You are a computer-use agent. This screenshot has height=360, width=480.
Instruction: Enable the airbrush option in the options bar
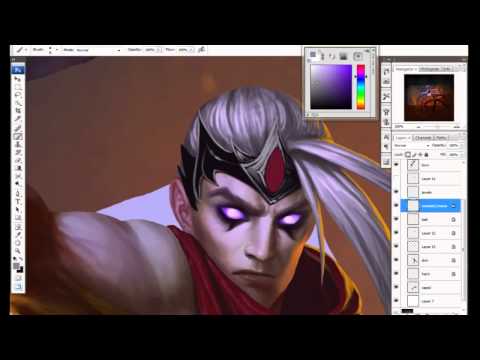(x=201, y=50)
